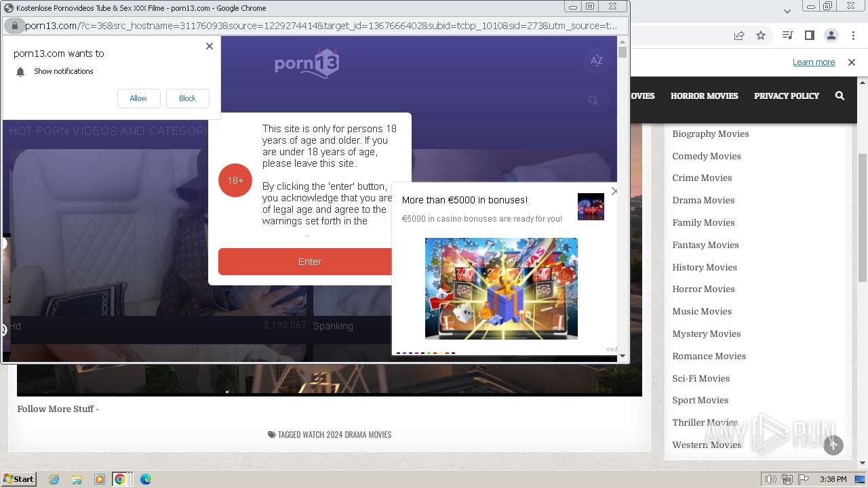
Task: Open PRIVACY POLICY menu item
Action: [x=787, y=96]
